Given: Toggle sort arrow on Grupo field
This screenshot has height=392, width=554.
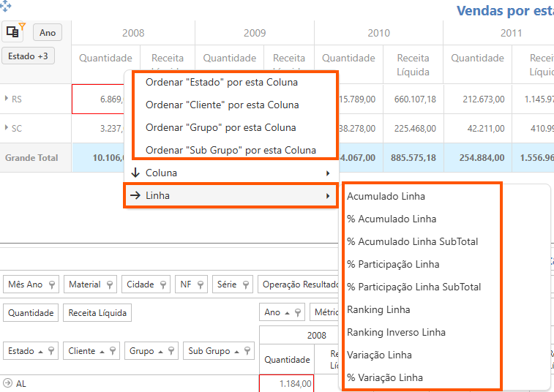Looking at the screenshot, I should pyautogui.click(x=160, y=351).
